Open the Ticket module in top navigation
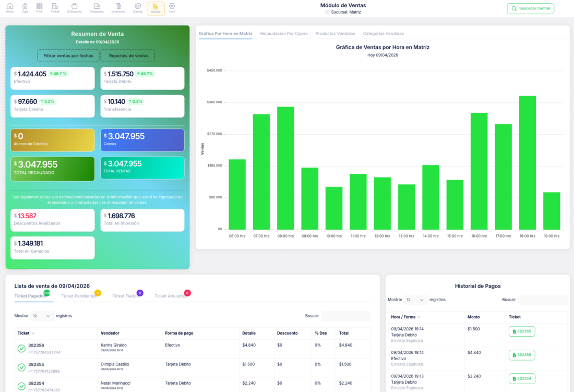This screenshot has height=392, width=574. click(x=55, y=8)
